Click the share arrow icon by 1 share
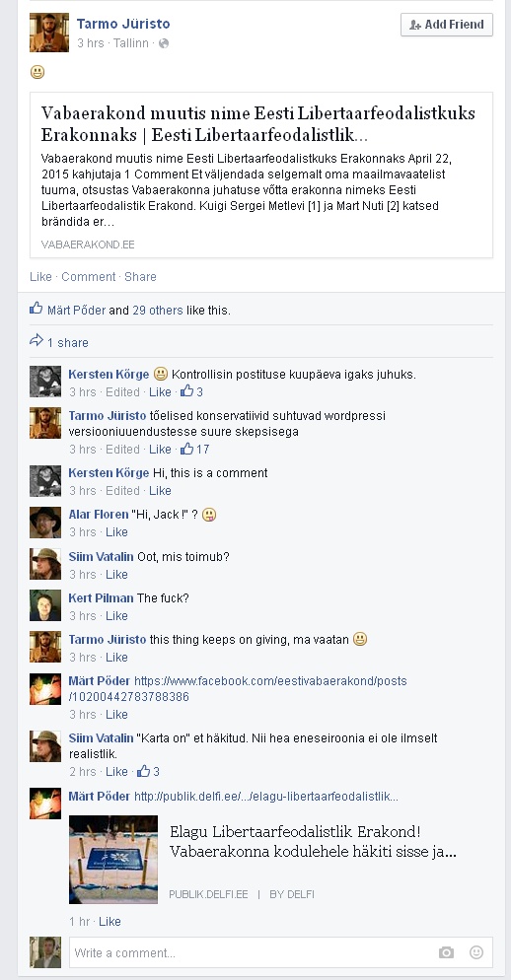This screenshot has height=980, width=511. tap(36, 341)
